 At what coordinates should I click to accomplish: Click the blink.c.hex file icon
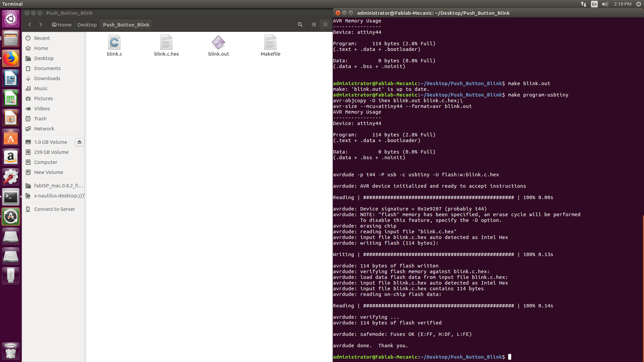point(167,42)
